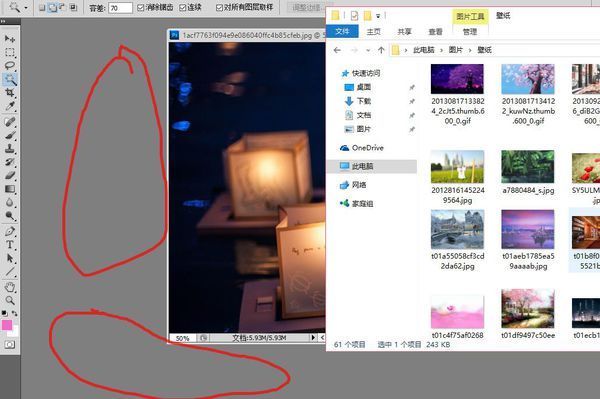
Task: Open document status bar info arrow menu
Action: pos(313,337)
